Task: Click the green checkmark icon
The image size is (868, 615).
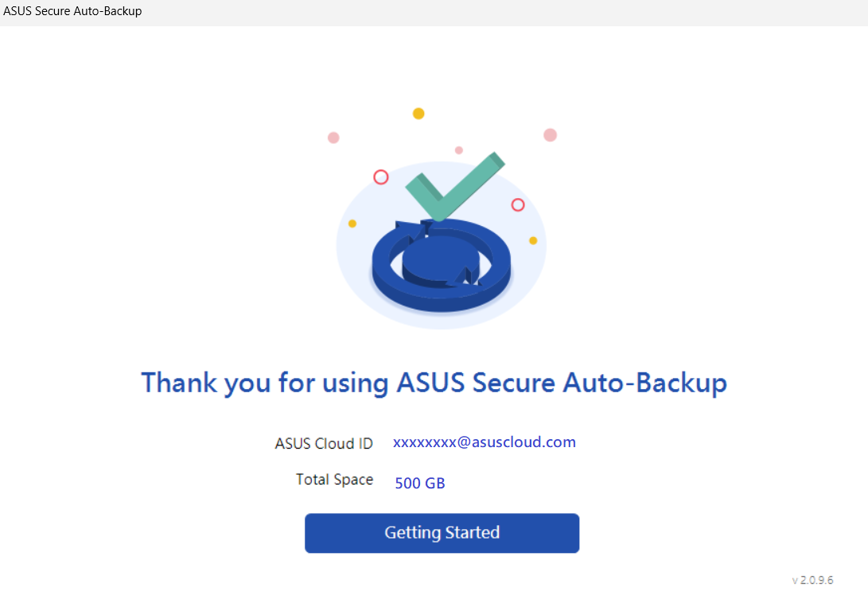Action: pyautogui.click(x=454, y=186)
